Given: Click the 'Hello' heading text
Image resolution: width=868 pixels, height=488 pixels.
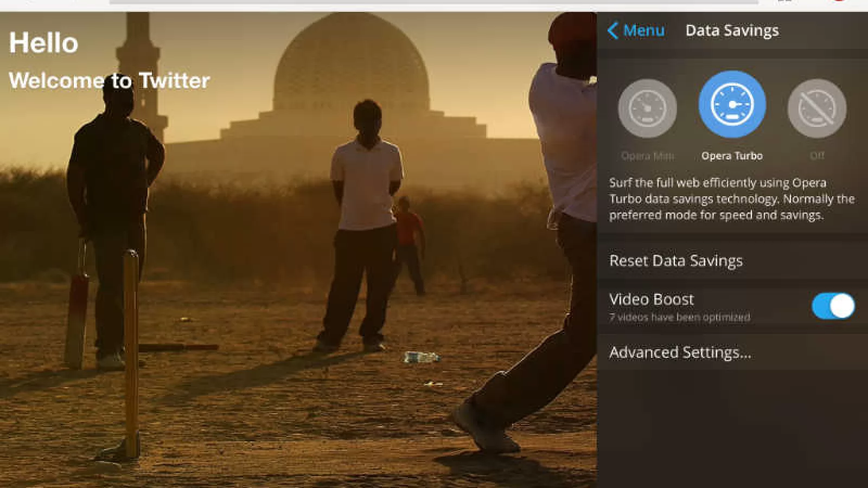Looking at the screenshot, I should (x=43, y=43).
